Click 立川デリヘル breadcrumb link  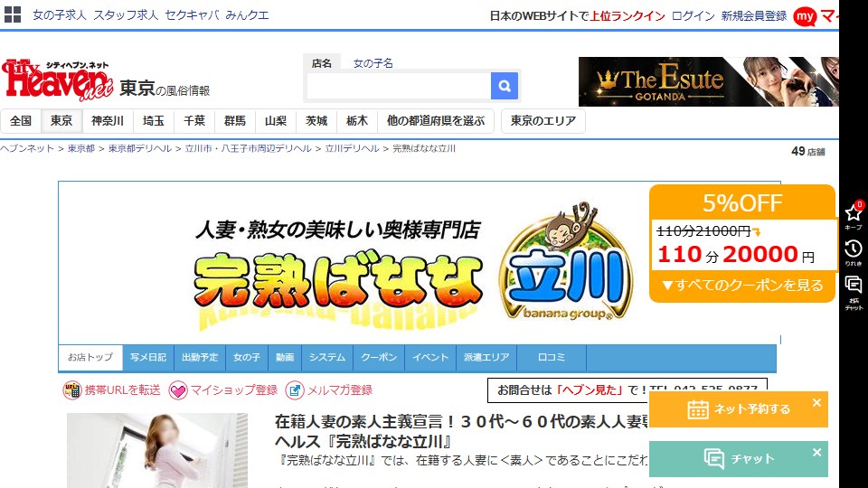(x=352, y=148)
